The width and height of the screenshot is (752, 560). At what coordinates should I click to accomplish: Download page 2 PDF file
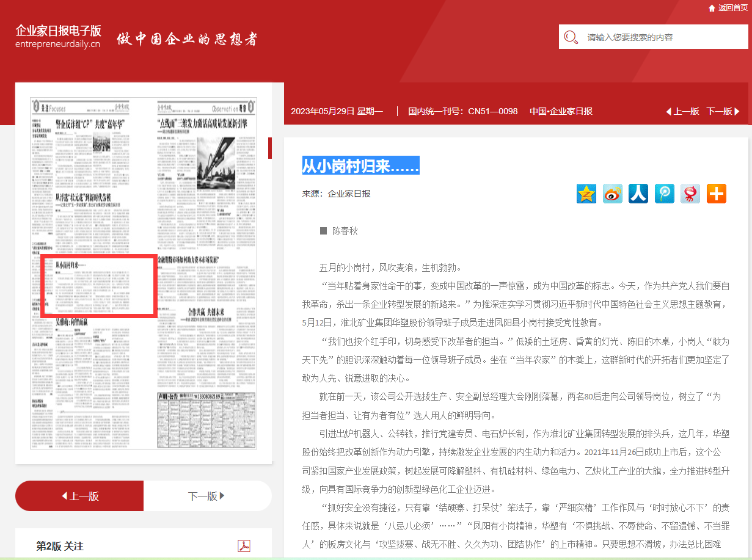(244, 546)
